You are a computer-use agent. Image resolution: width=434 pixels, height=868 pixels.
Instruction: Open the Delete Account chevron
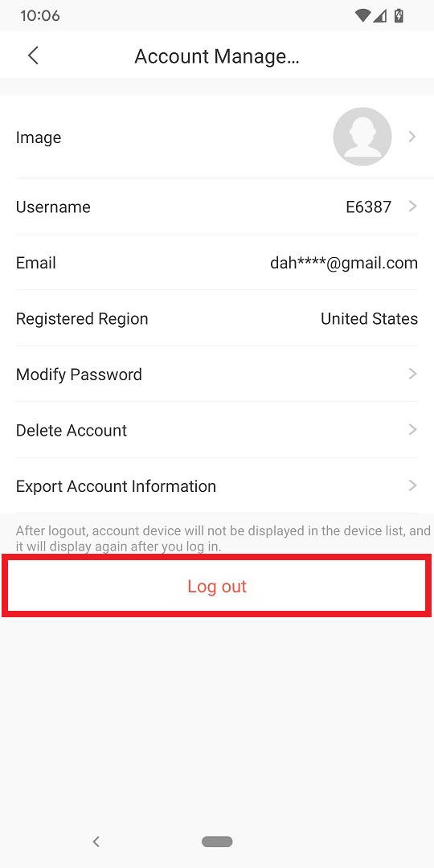pos(412,429)
